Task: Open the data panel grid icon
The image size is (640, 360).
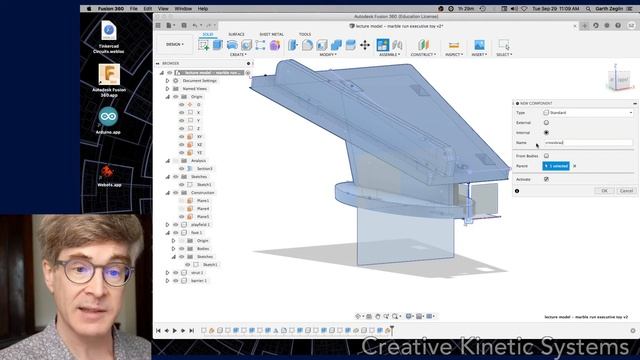Action: [158, 25]
